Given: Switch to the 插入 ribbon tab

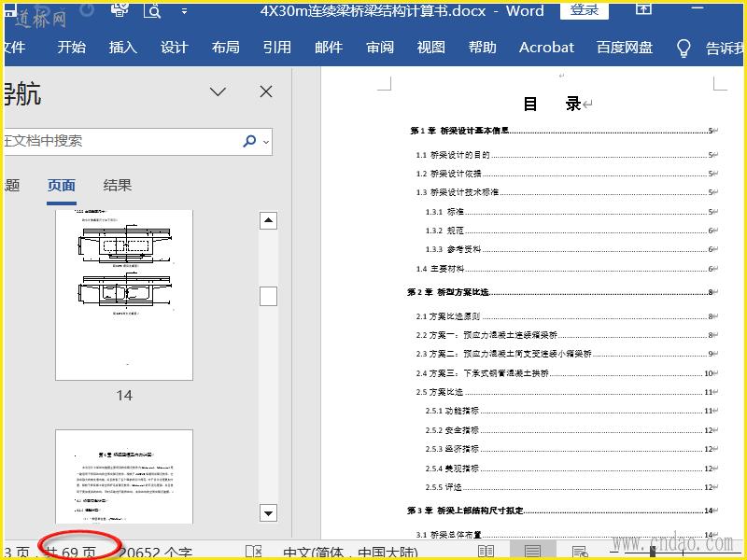Looking at the screenshot, I should pos(123,48).
